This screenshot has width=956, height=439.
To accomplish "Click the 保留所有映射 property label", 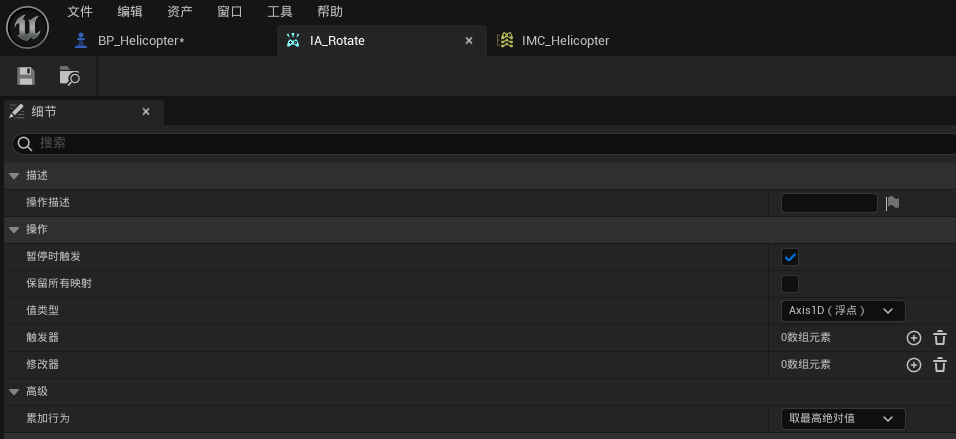I will pos(59,284).
